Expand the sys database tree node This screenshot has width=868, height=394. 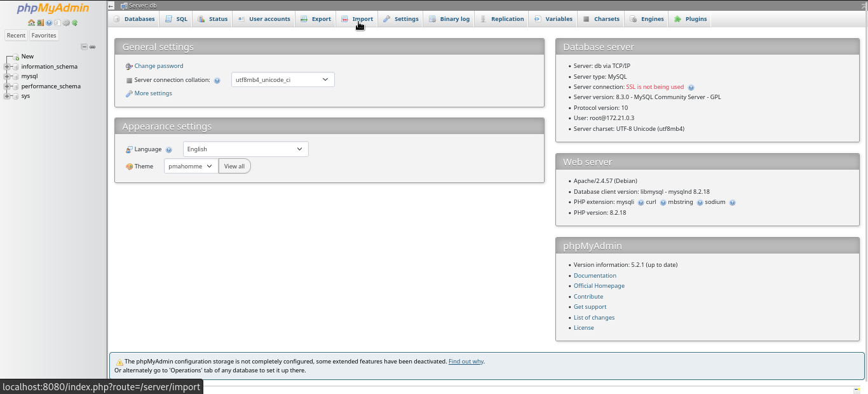pos(7,96)
